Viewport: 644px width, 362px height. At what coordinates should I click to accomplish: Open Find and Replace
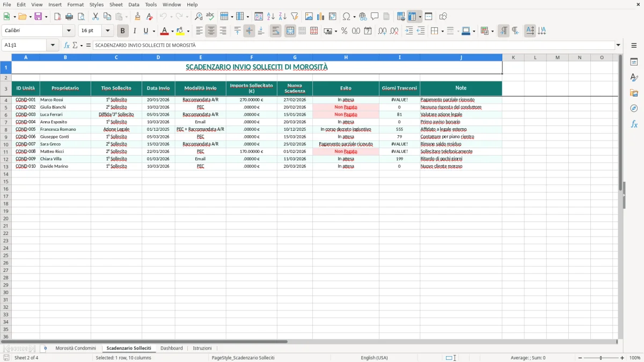click(x=199, y=17)
